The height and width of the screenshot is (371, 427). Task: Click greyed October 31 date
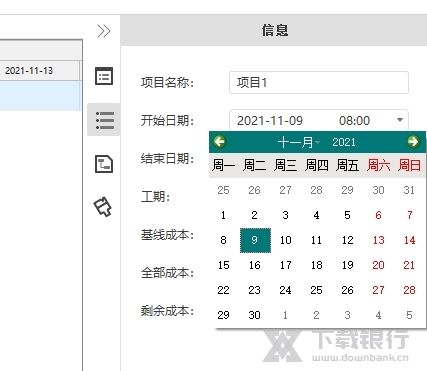click(409, 190)
